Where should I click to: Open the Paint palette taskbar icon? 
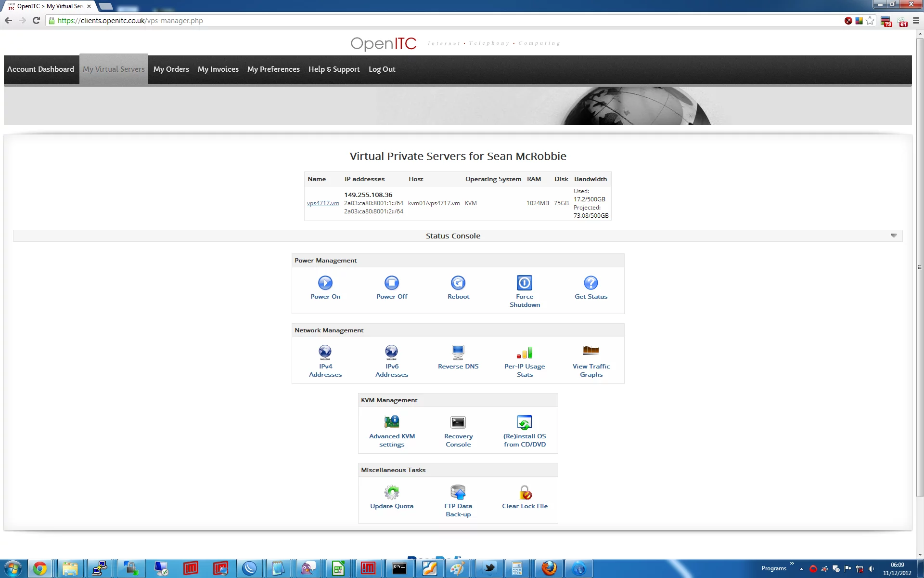click(x=456, y=569)
